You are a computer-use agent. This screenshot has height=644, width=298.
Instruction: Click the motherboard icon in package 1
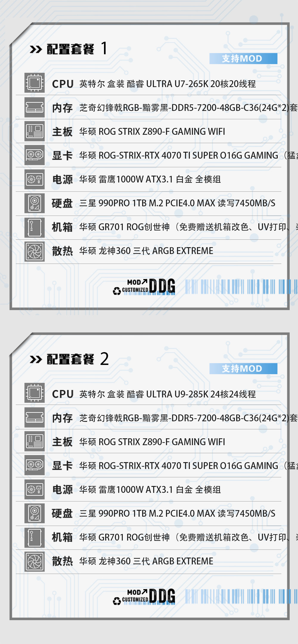[x=35, y=131]
